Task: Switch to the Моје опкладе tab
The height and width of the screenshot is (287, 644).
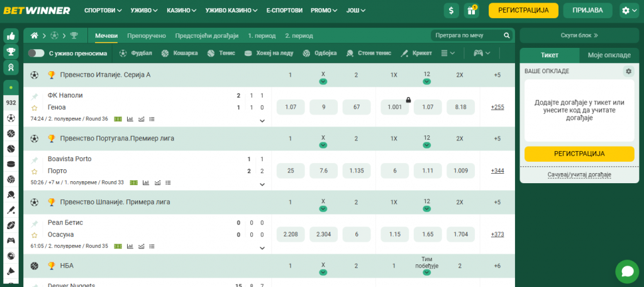Action: coord(609,55)
